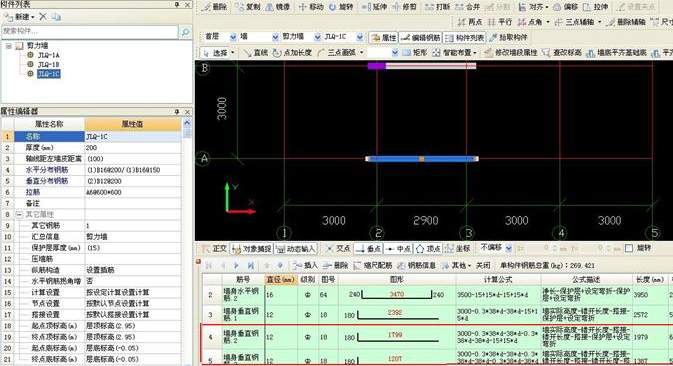Click 墙底平齐基础底 align tool

point(617,52)
